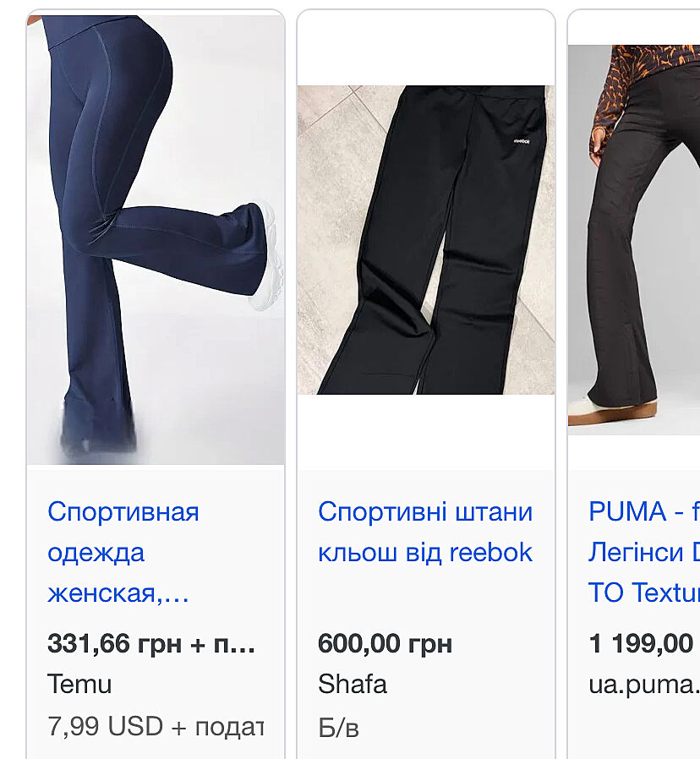Click the blank area above the Reebok photo
700x759 pixels.
pos(426,48)
